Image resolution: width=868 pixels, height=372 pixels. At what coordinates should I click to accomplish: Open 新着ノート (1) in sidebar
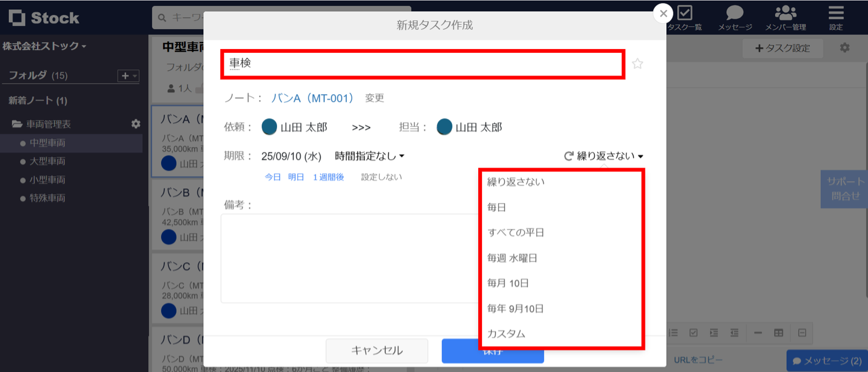click(x=38, y=101)
